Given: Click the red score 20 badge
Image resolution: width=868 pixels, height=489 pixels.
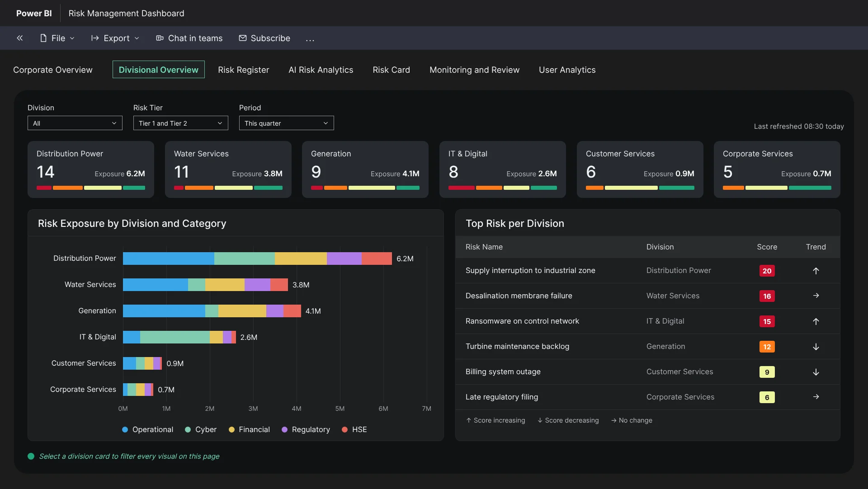Looking at the screenshot, I should (767, 271).
